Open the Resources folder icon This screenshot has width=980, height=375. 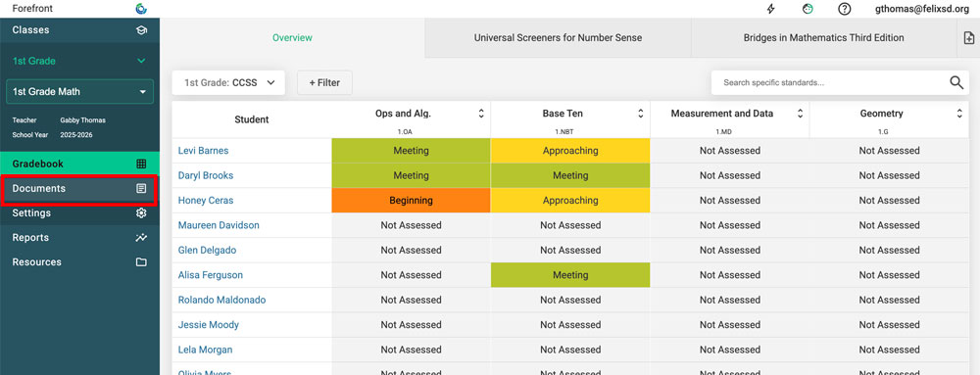pos(141,262)
